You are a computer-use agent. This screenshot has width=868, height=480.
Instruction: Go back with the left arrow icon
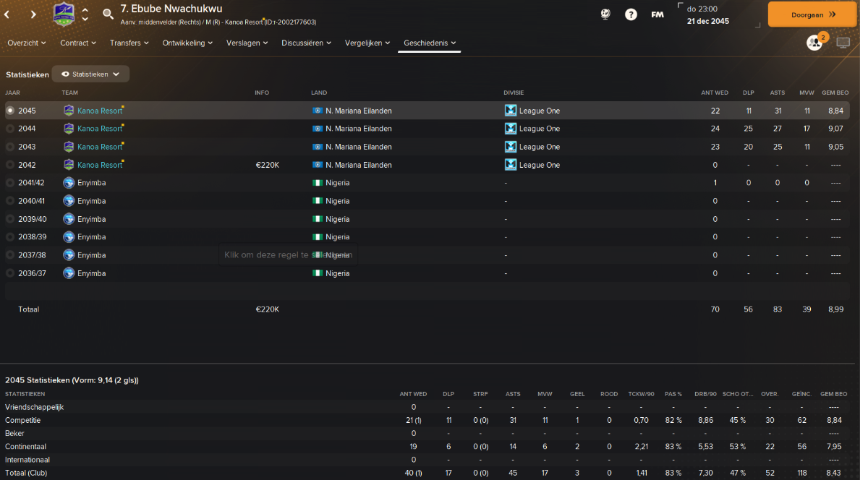(x=7, y=14)
